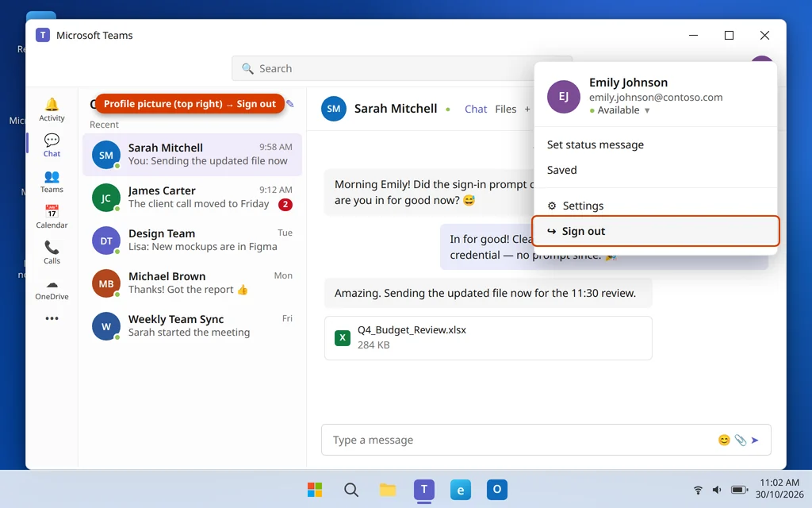Viewport: 812px width, 508px height.
Task: Click the send message arrow icon
Action: (755, 440)
